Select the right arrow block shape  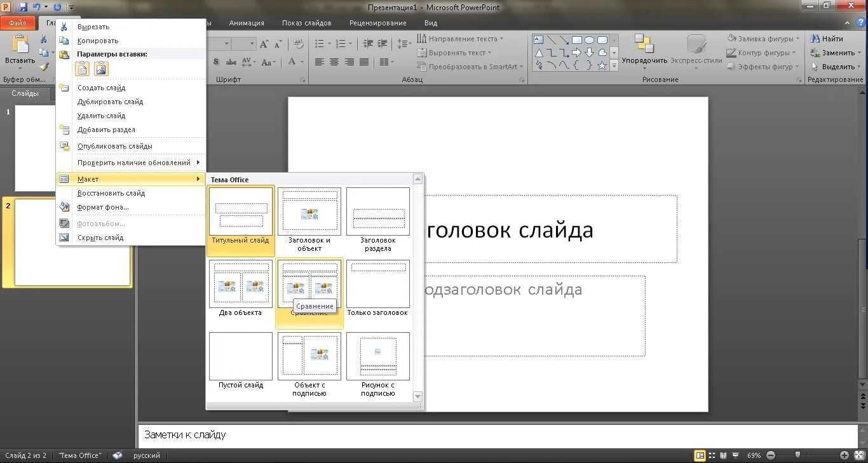coord(576,52)
